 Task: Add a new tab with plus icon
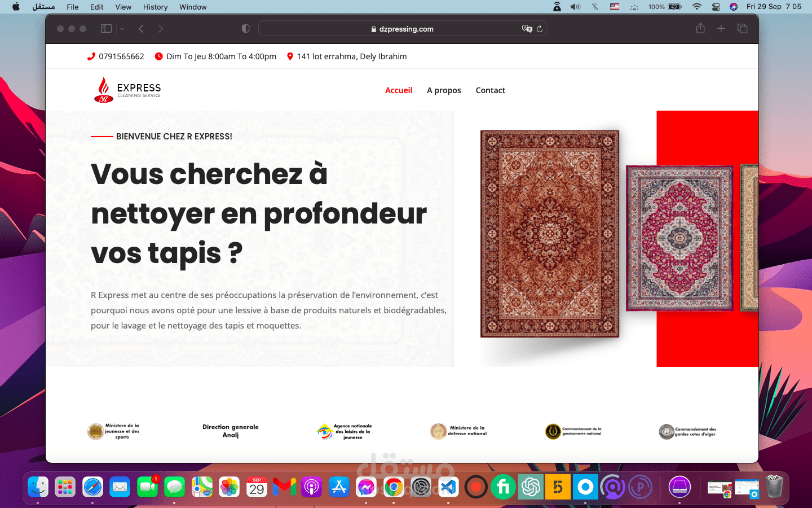click(x=721, y=28)
